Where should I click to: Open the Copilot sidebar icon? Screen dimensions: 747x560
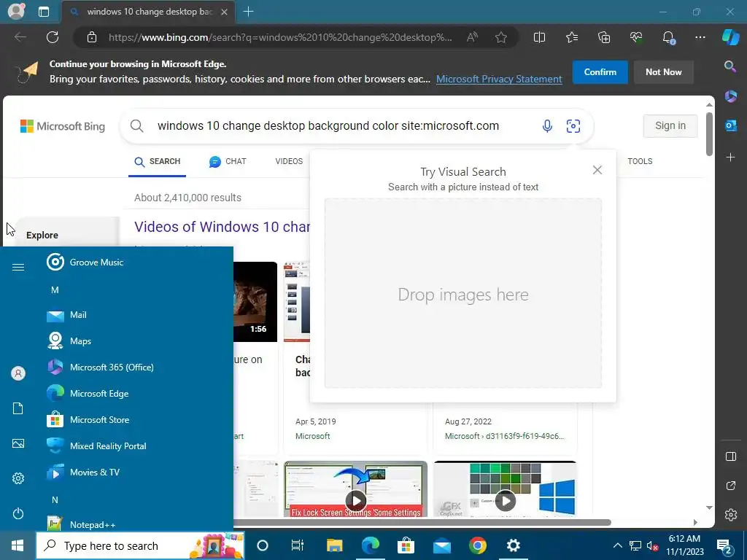[731, 37]
